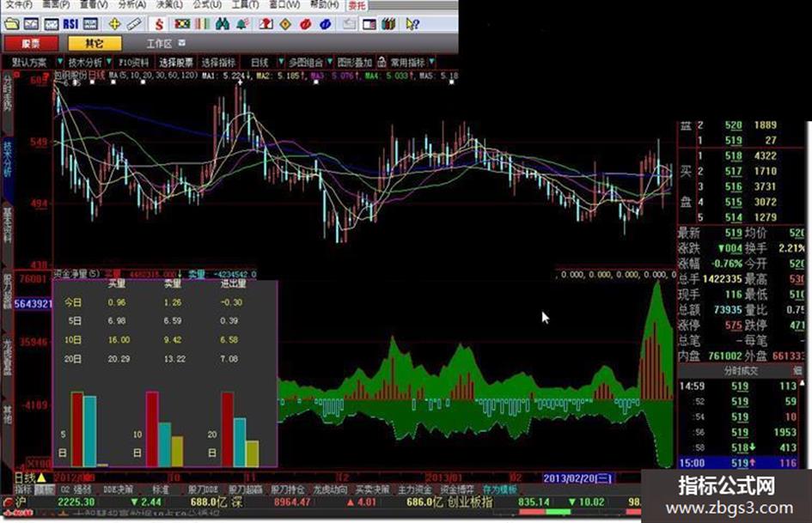The image size is (812, 523).
Task: Select the ruler measuring tool icon
Action: (134, 24)
